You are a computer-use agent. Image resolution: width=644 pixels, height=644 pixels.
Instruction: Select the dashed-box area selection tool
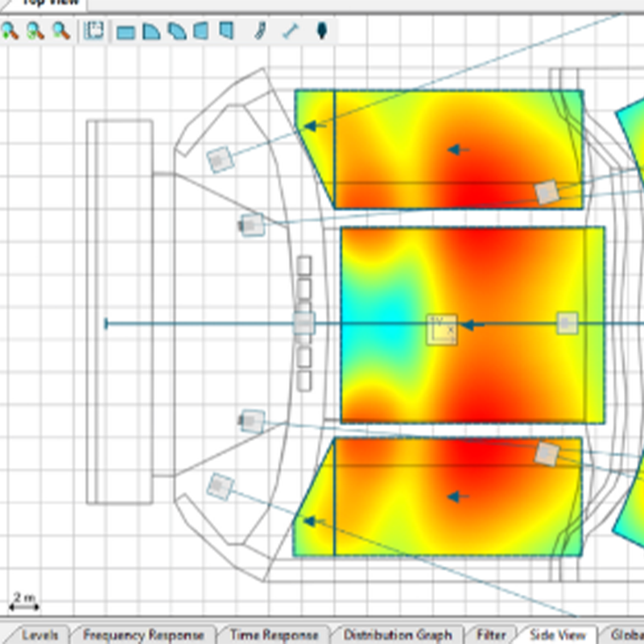tap(94, 31)
